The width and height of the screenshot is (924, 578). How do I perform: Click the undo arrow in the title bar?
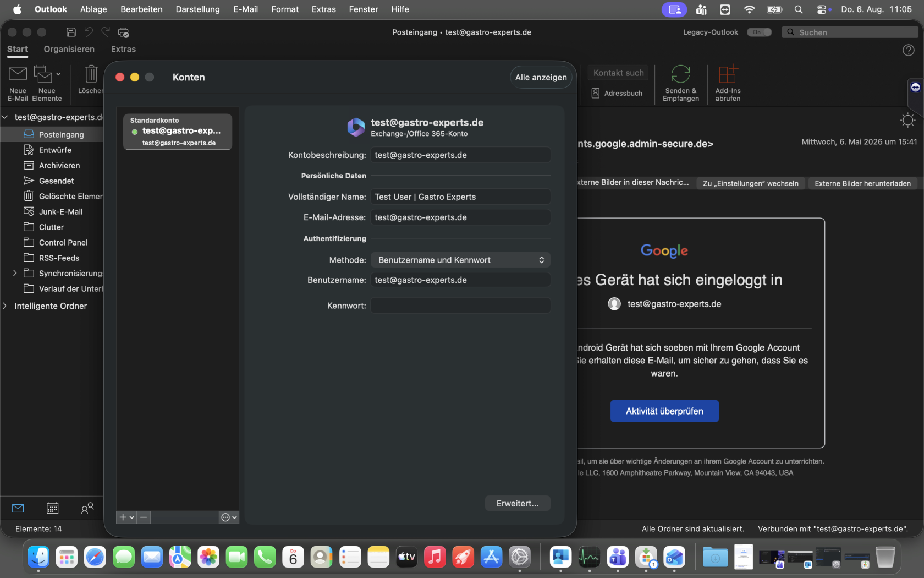(x=89, y=32)
